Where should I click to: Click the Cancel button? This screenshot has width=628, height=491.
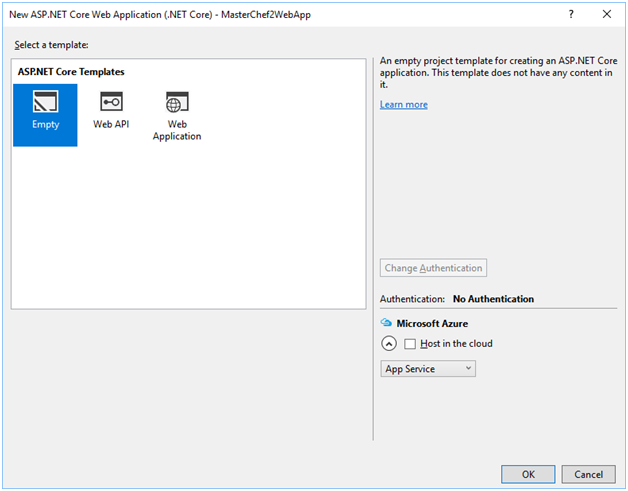coord(588,474)
